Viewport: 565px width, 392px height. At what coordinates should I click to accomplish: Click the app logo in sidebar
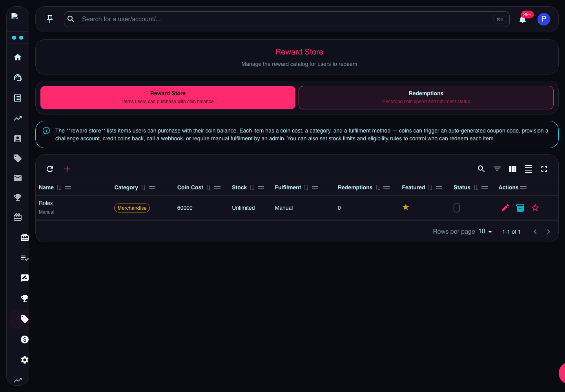pyautogui.click(x=15, y=16)
